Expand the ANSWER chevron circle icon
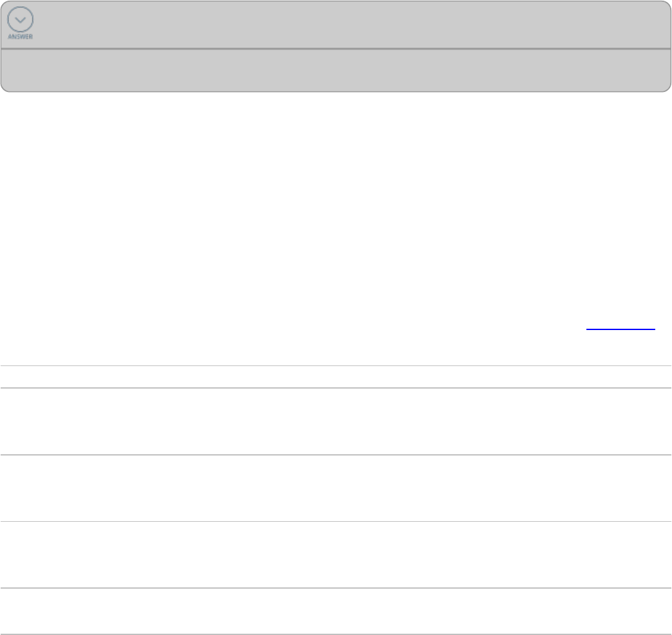Image resolution: width=672 pixels, height=635 pixels. point(20,20)
